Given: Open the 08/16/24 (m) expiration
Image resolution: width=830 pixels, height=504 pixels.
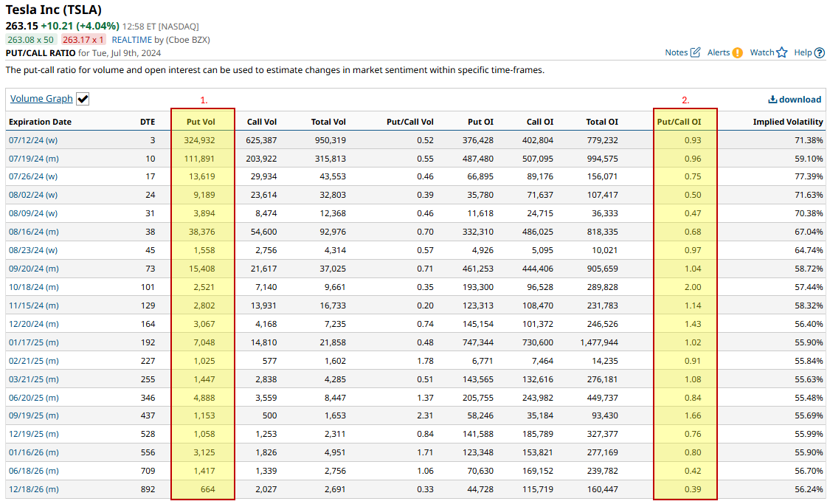Looking at the screenshot, I should tap(33, 232).
